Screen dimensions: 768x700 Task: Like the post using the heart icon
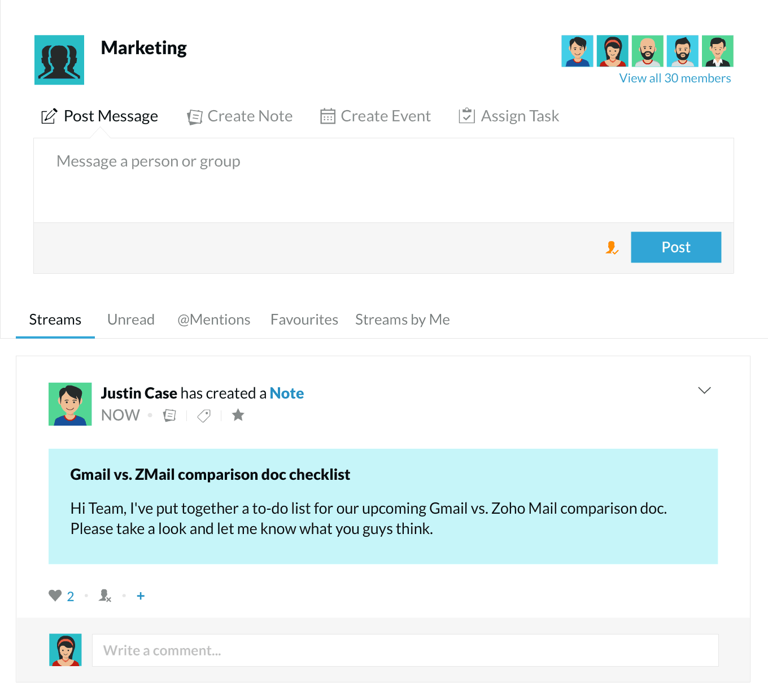click(55, 596)
